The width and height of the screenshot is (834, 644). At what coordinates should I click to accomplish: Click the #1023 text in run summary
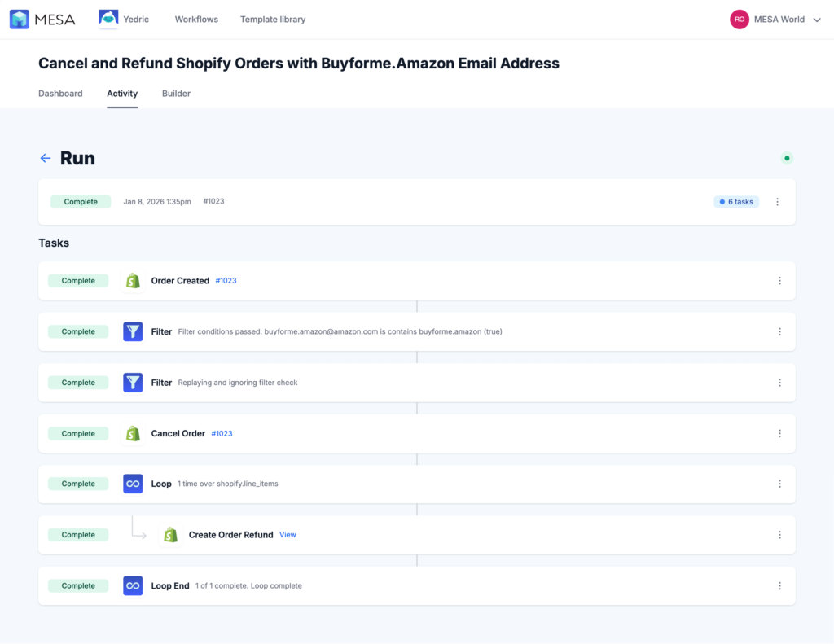214,201
